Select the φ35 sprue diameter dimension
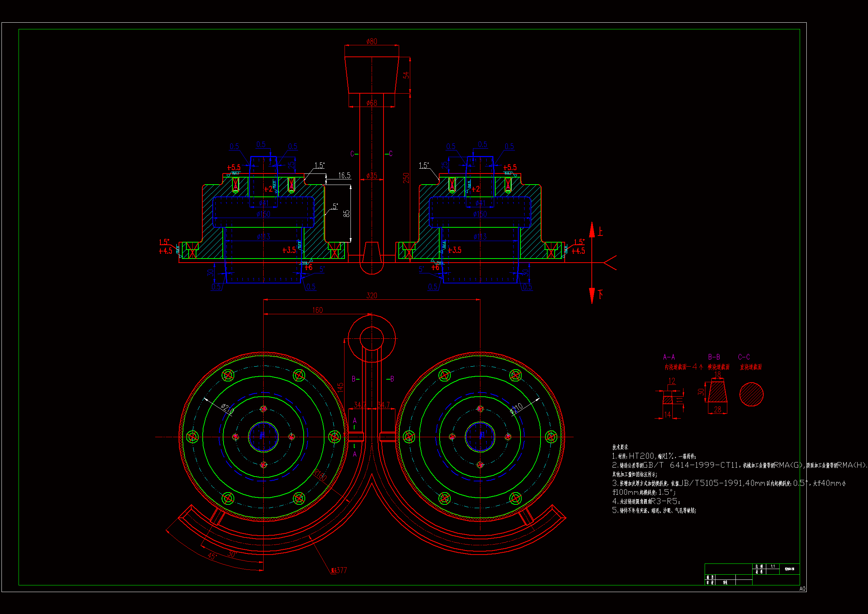 (372, 176)
